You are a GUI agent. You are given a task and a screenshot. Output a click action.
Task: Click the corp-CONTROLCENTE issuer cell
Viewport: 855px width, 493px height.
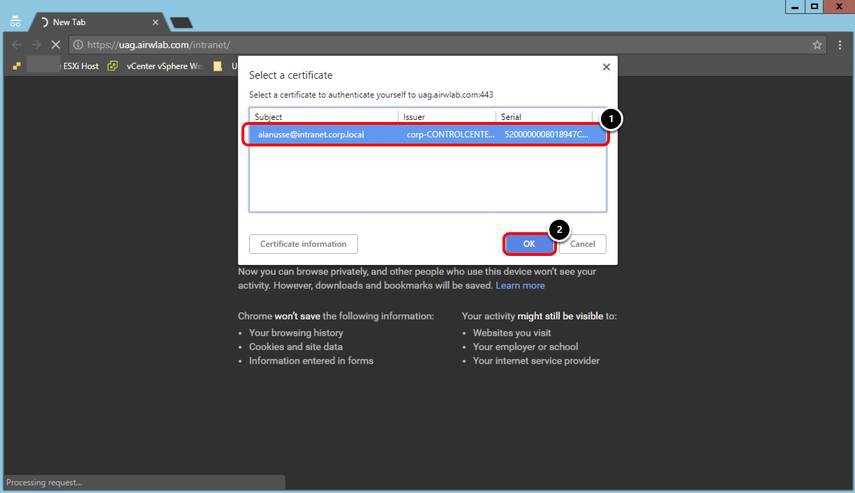click(x=450, y=134)
